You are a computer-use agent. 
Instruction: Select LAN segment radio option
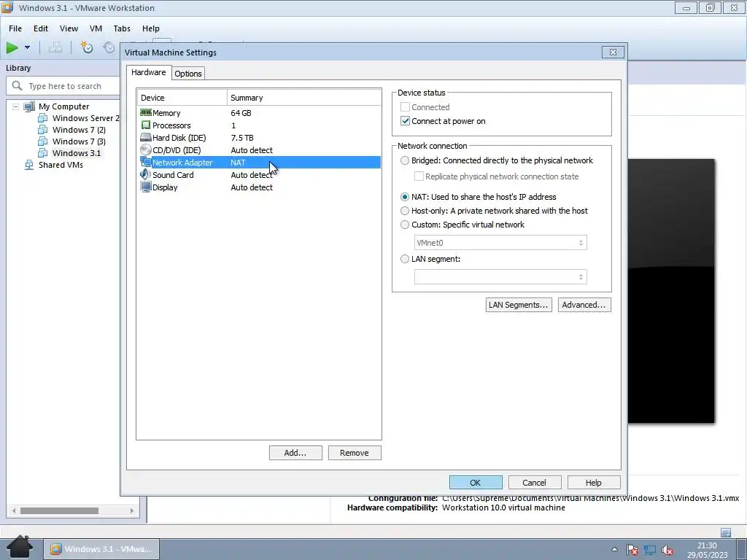(x=404, y=259)
